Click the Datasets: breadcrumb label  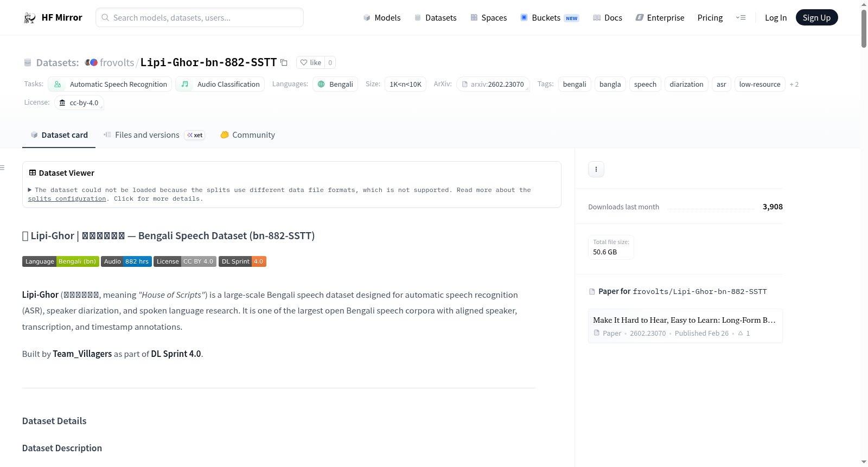[x=58, y=63]
